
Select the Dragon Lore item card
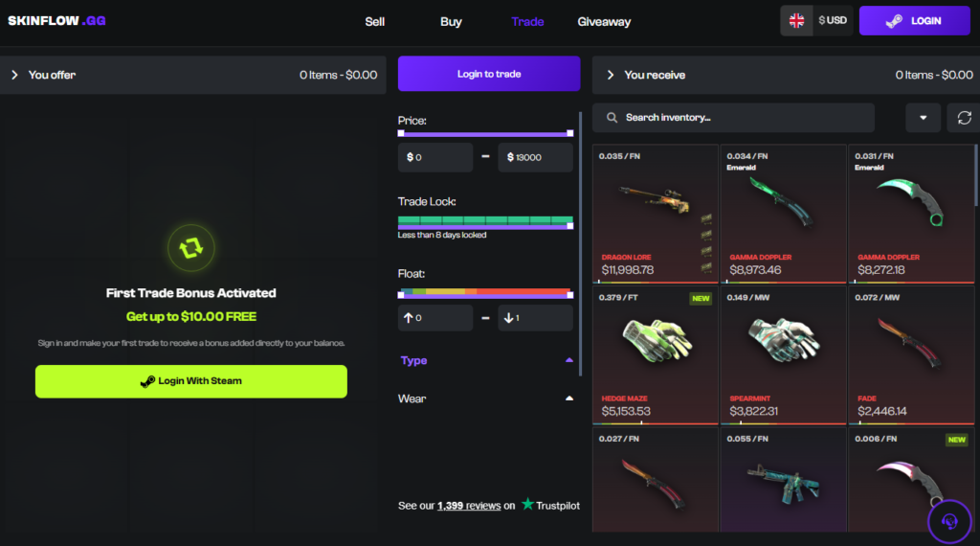pyautogui.click(x=655, y=215)
